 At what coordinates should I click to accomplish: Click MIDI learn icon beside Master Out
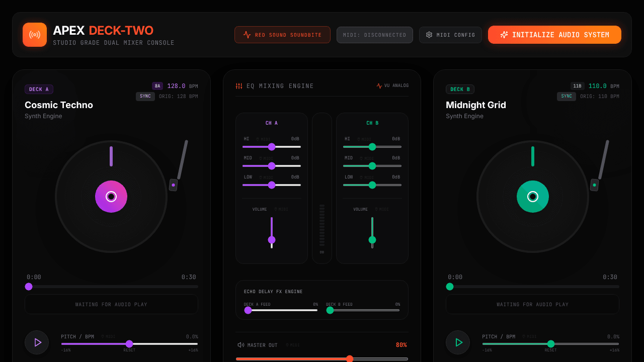293,345
